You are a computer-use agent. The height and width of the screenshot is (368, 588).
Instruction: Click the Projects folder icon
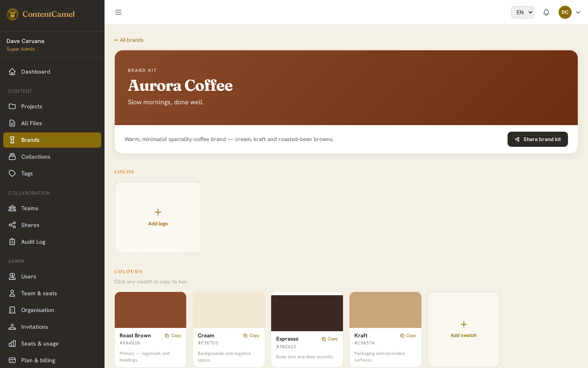point(12,106)
